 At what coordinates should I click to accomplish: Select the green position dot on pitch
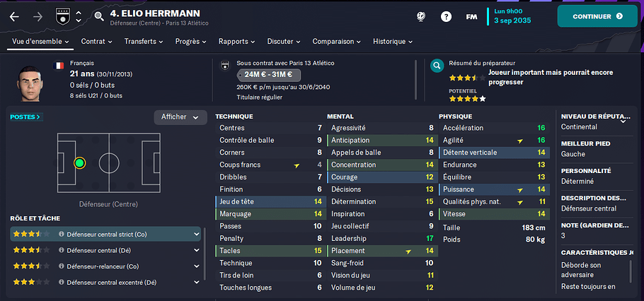click(80, 163)
